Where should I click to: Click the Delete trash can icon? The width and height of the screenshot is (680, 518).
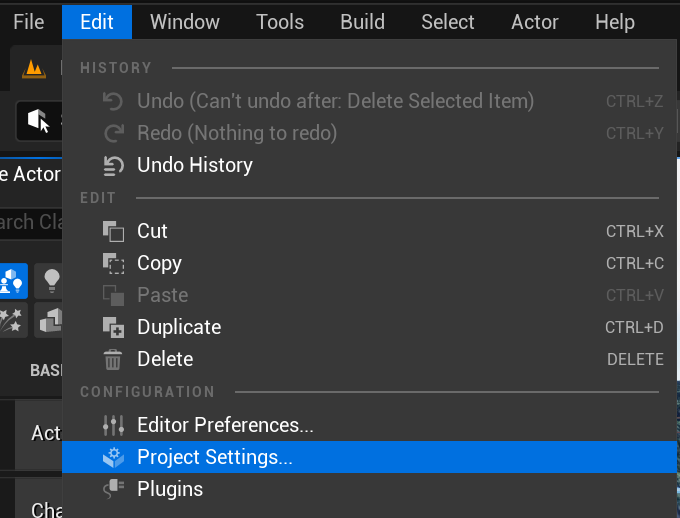tap(114, 359)
